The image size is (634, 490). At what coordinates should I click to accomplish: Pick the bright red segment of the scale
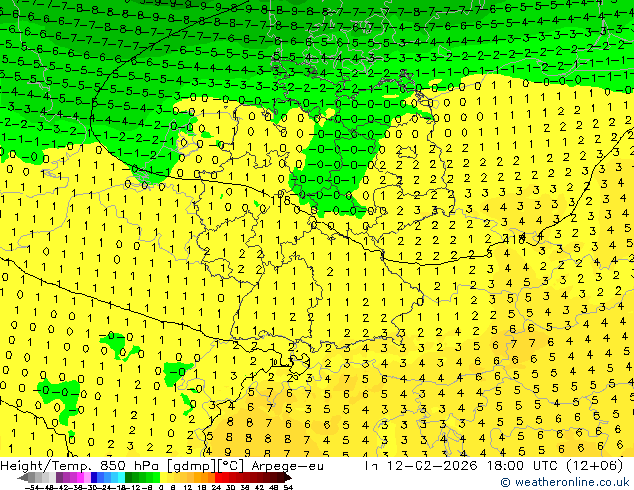coord(222,477)
